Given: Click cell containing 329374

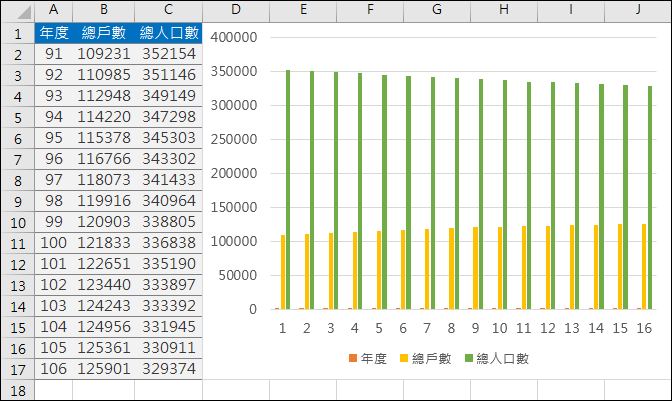Looking at the screenshot, I should click(x=168, y=369).
